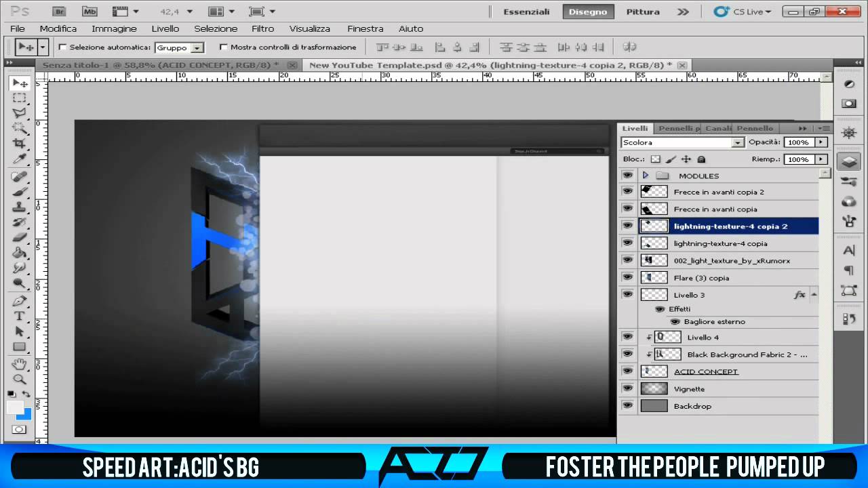Select the Rectangle shape tool
Screen dimensions: 868x488
[x=20, y=346]
